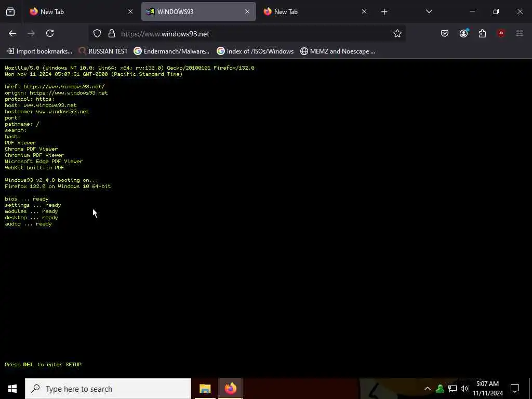Open tracking protection shield panel

97,34
